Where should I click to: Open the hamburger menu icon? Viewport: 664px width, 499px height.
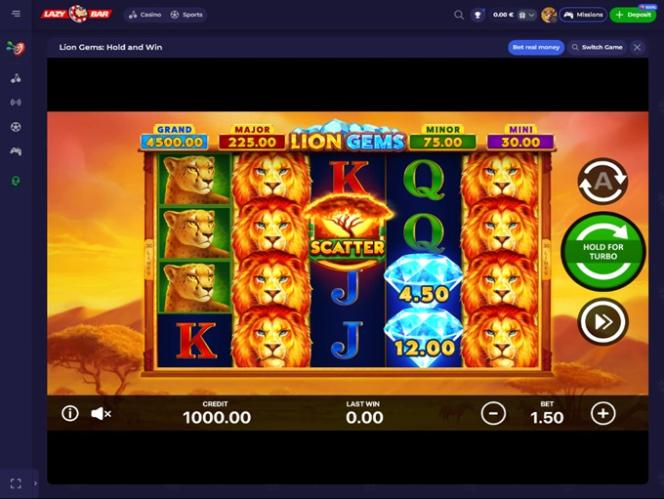(x=16, y=14)
